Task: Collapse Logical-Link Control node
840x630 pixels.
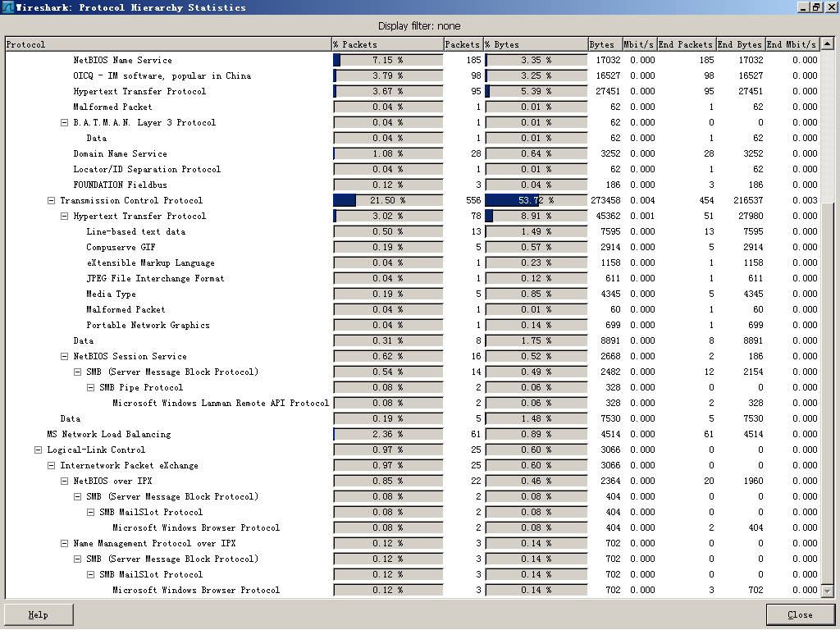Action: [x=38, y=450]
